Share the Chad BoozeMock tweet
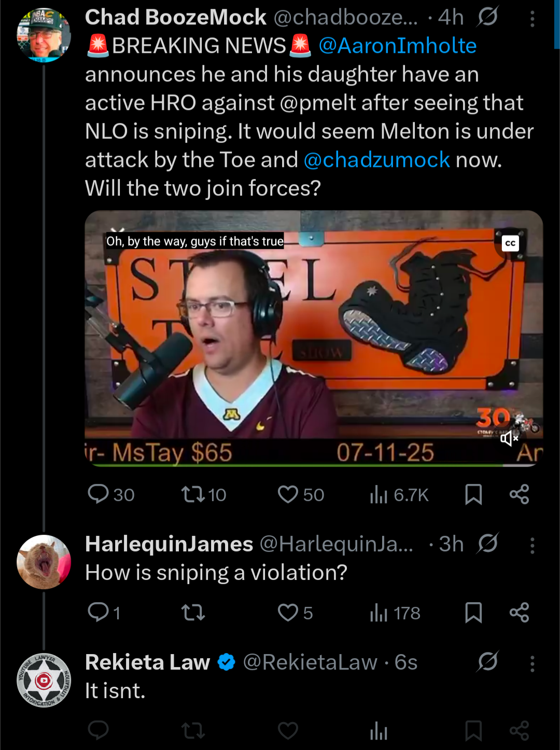The image size is (560, 750). [x=519, y=495]
